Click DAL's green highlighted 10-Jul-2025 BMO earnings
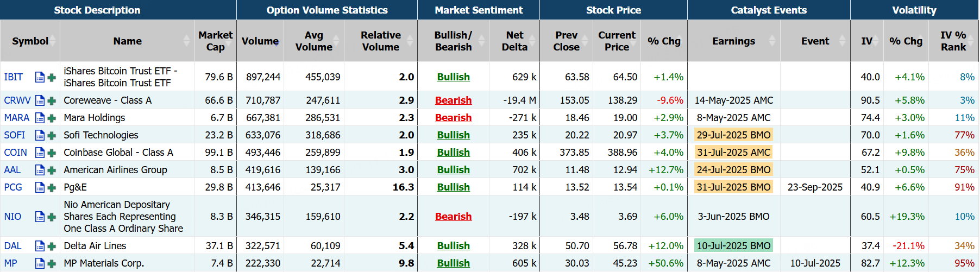Image resolution: width=980 pixels, height=272 pixels. click(733, 246)
